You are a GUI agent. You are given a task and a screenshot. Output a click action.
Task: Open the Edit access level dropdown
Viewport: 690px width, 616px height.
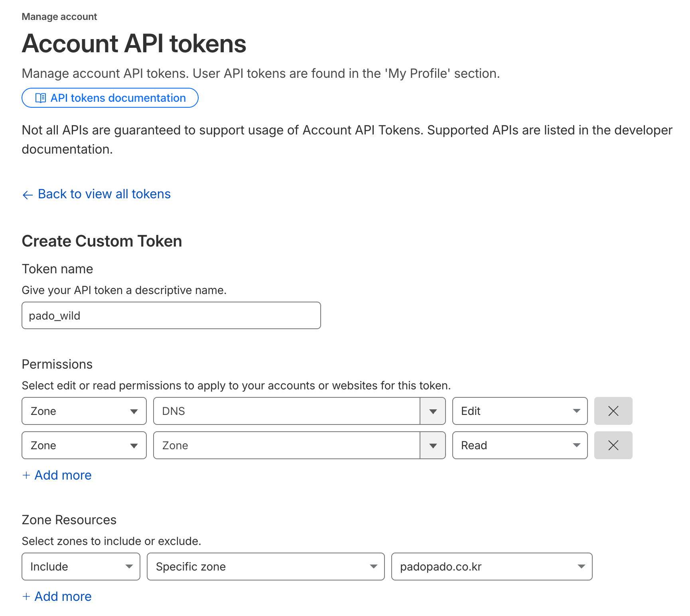click(x=519, y=411)
